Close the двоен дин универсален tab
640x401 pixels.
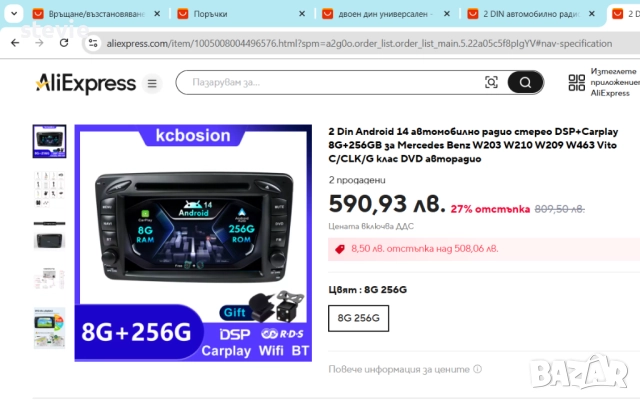[x=447, y=14]
